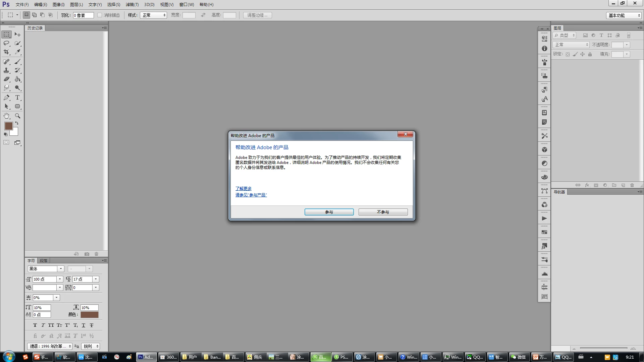The width and height of the screenshot is (644, 362).
Task: Select the Rounded Rectangle shape tool
Action: point(17,106)
